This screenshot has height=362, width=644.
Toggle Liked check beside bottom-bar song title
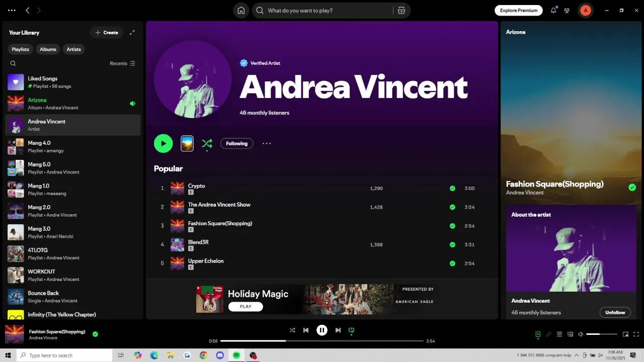(x=95, y=334)
